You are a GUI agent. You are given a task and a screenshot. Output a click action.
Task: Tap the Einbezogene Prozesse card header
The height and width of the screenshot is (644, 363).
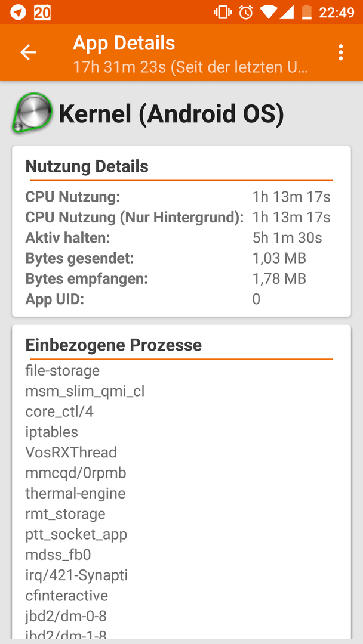pyautogui.click(x=113, y=345)
